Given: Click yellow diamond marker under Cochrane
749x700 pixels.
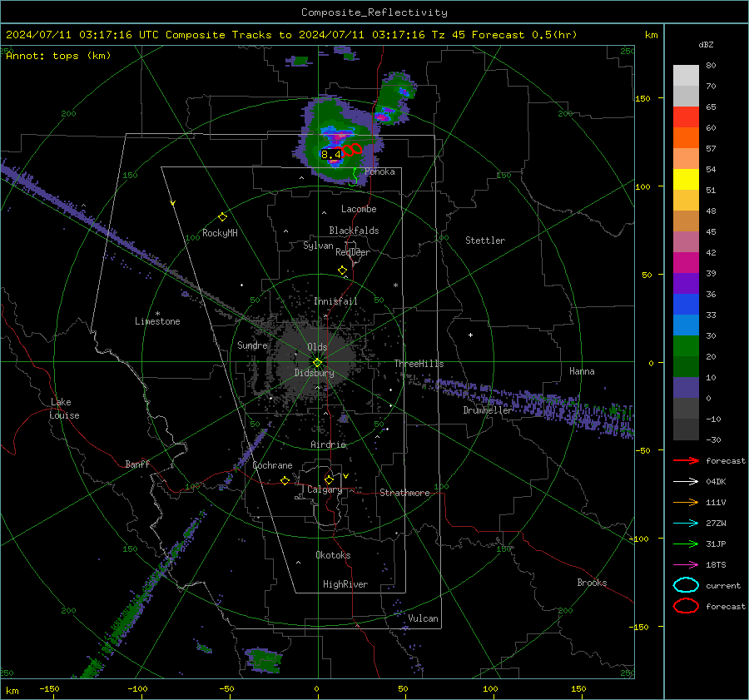Looking at the screenshot, I should tap(285, 480).
